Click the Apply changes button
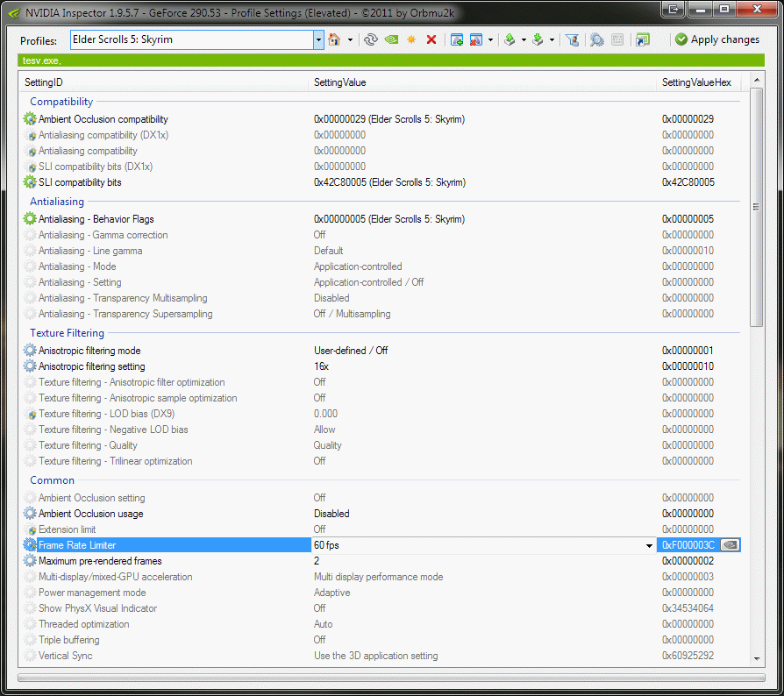This screenshot has height=696, width=784. tap(717, 39)
